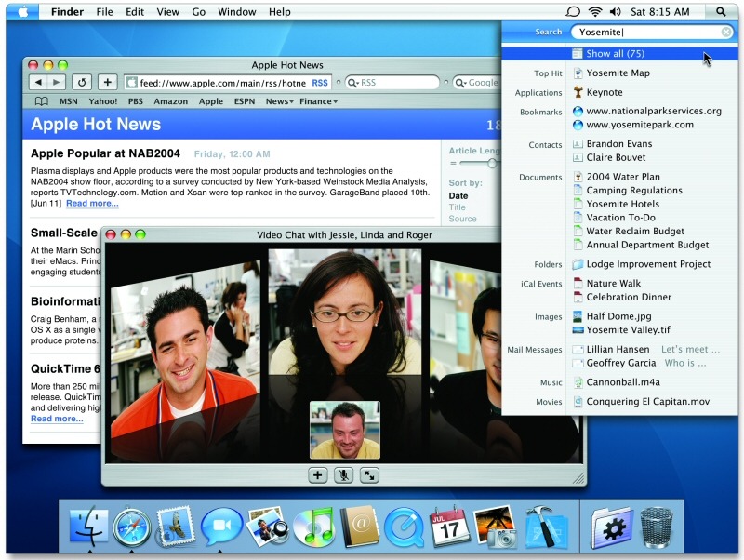
Task: Select the self-preview video thumbnail
Action: pyautogui.click(x=345, y=430)
